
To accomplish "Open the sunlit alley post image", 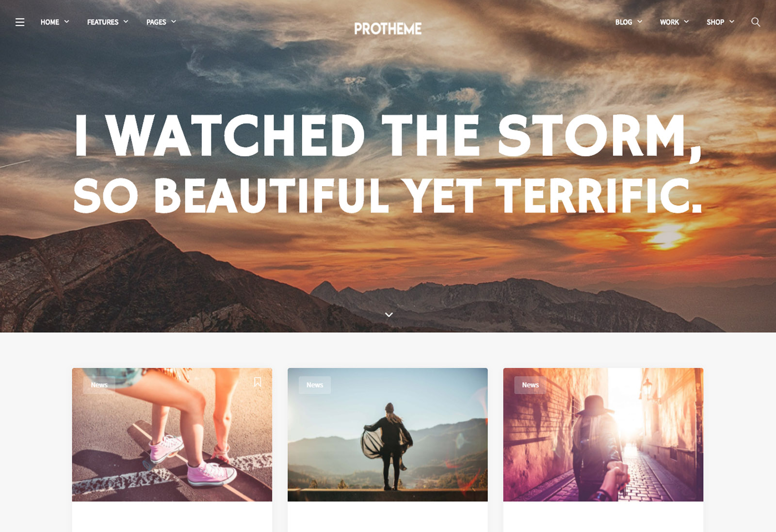I will pyautogui.click(x=603, y=435).
